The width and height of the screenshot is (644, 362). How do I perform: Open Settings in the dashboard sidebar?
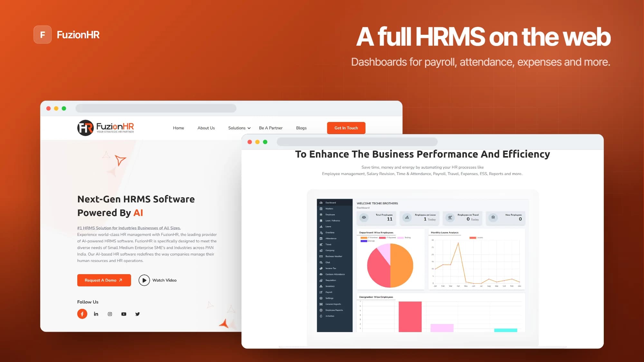tap(335, 298)
